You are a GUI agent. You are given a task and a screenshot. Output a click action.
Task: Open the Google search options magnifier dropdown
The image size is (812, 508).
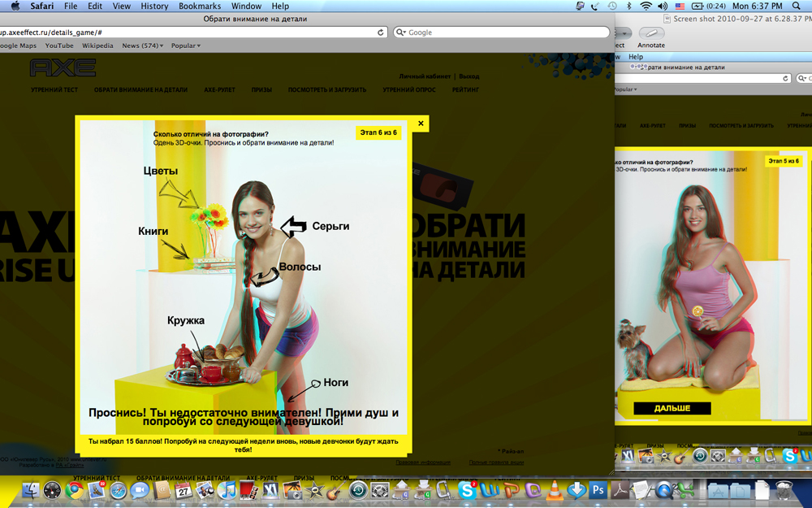point(401,33)
